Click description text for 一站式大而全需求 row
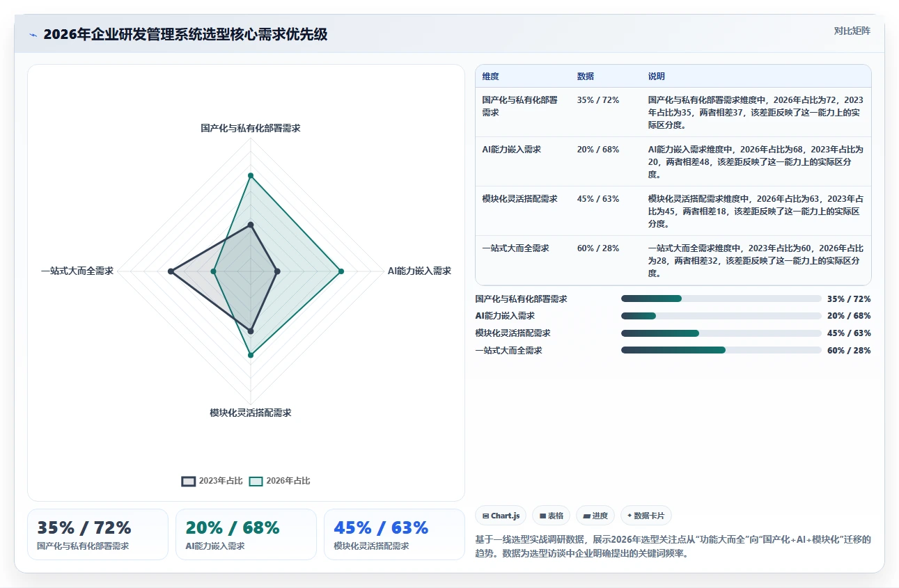 pyautogui.click(x=756, y=260)
